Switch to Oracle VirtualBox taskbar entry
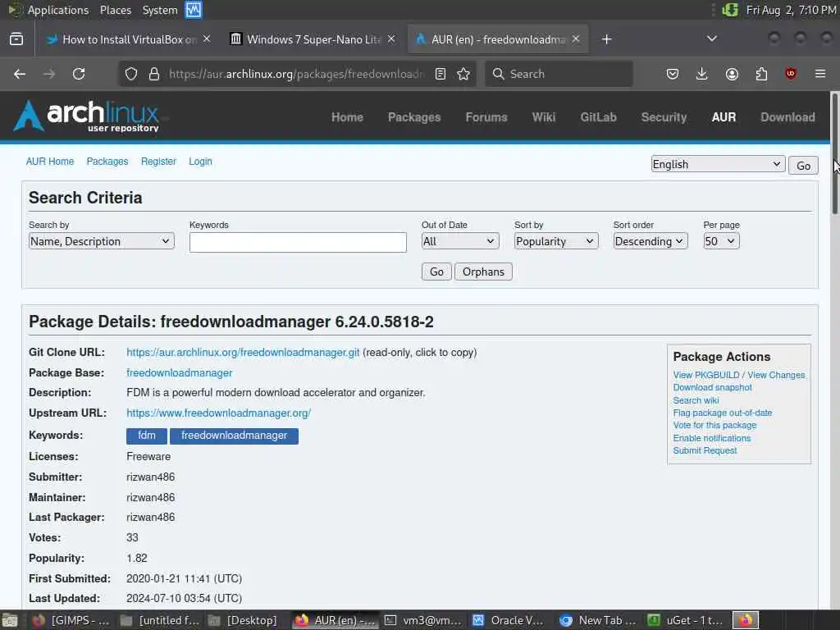This screenshot has height=630, width=840. (509, 620)
